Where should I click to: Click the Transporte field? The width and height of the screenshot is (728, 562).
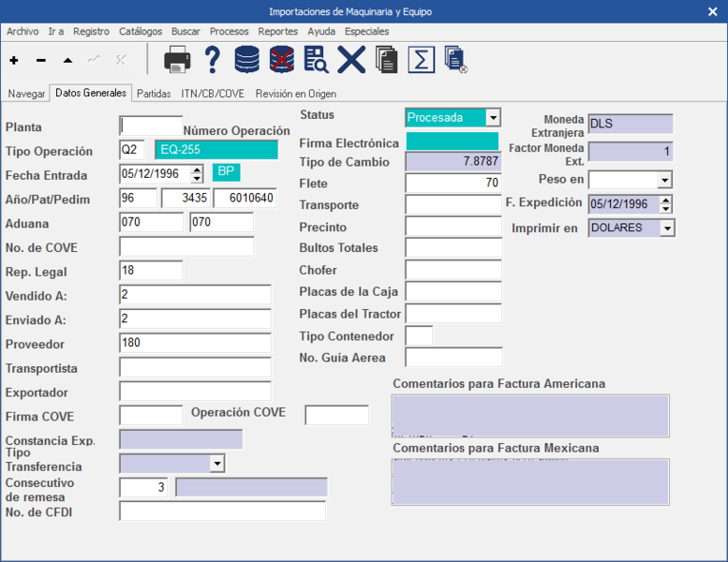[453, 204]
